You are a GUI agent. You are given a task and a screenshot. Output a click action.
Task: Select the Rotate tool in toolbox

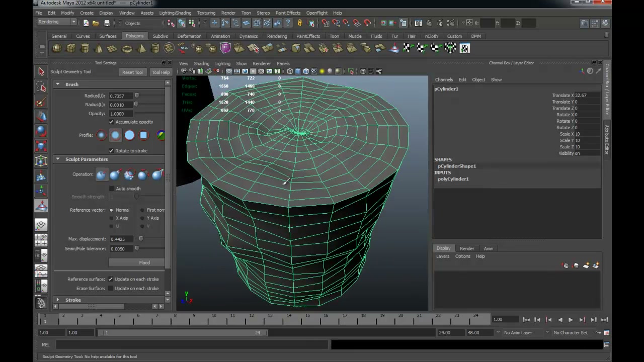coord(41,132)
